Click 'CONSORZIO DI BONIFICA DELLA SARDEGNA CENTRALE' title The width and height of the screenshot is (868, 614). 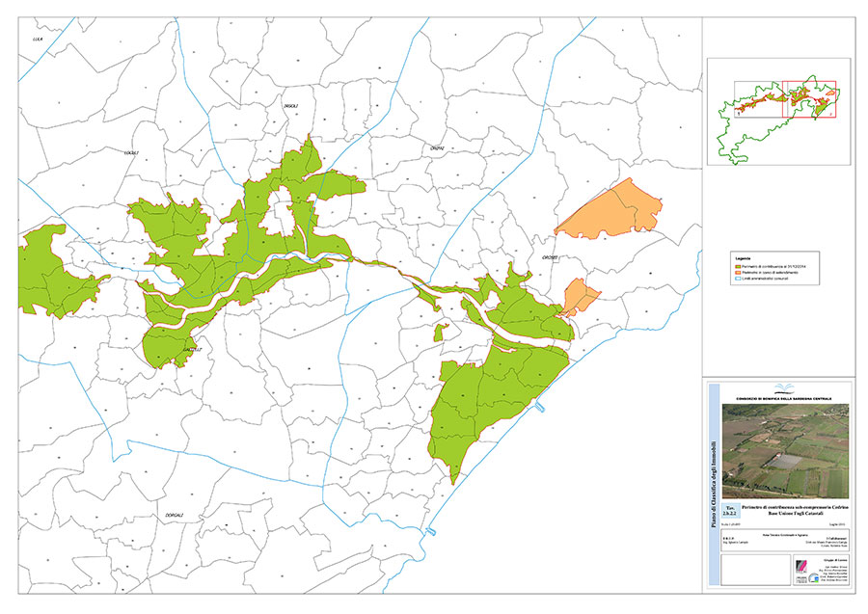pyautogui.click(x=783, y=399)
